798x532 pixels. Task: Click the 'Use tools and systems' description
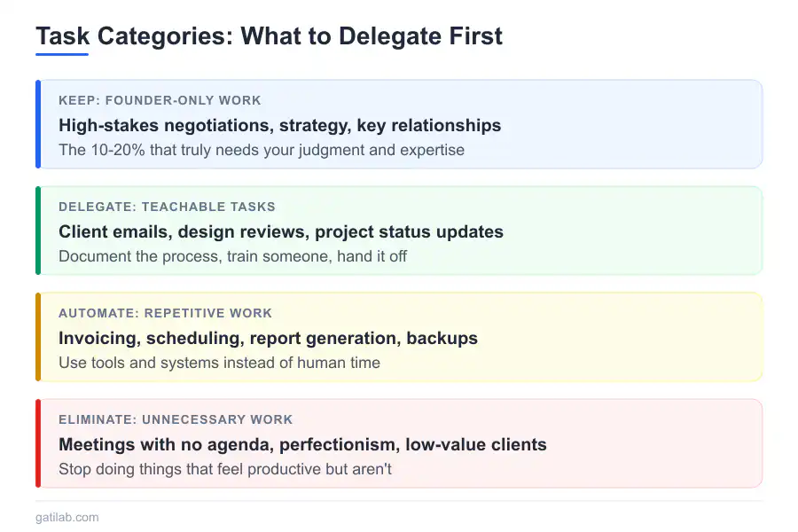tap(219, 363)
